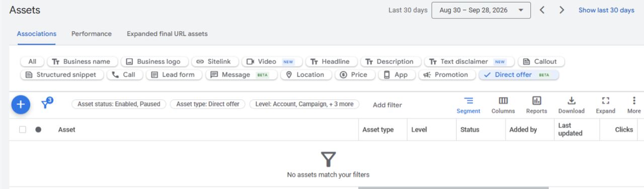Filter by App assets
This screenshot has height=189, width=644.
[397, 75]
